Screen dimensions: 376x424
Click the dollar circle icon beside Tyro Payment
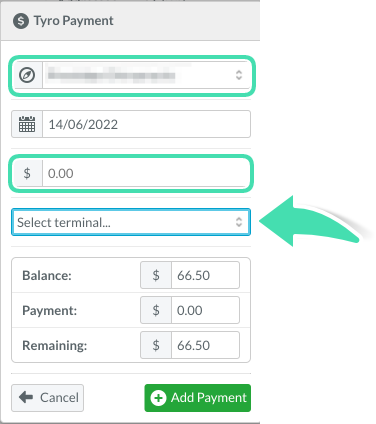coord(21,21)
